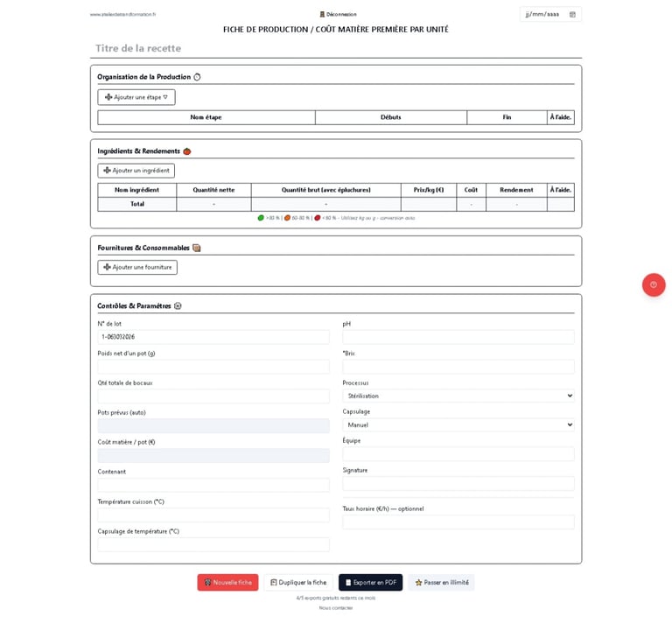Click Ajouter une fourniture button
672x617 pixels.
coord(137,267)
